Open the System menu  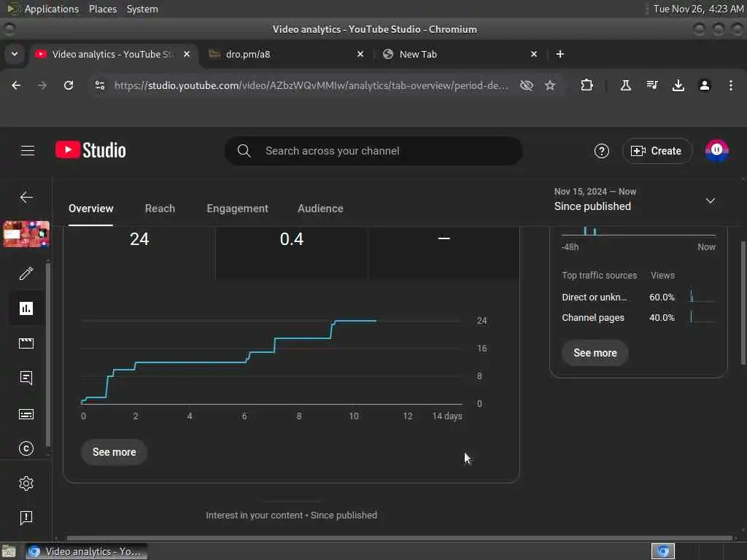coord(142,9)
